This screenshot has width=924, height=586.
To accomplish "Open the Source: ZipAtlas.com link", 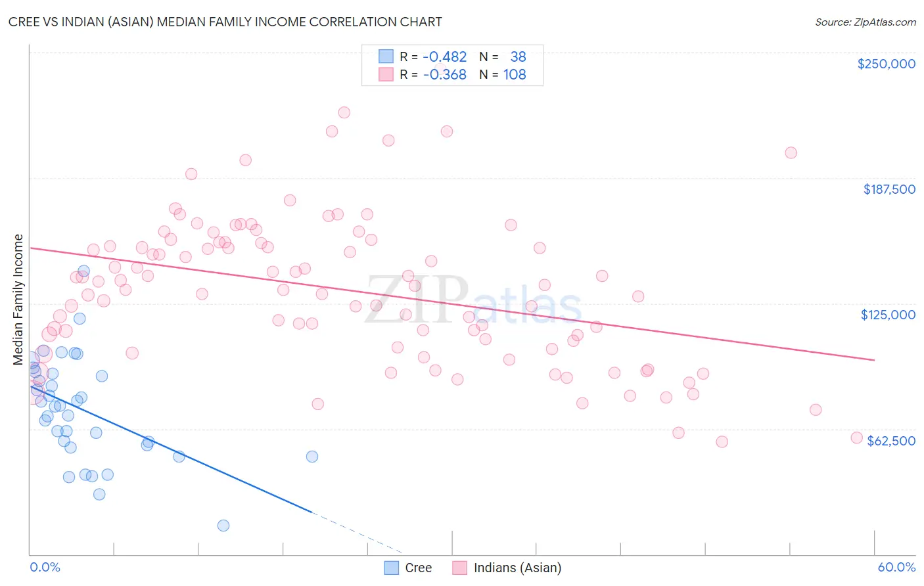I will (865, 22).
